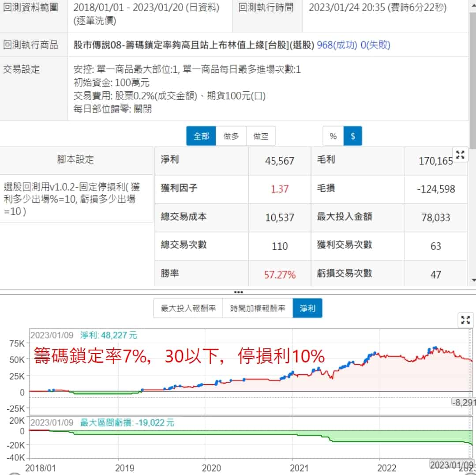Image resolution: width=476 pixels, height=475 pixels.
Task: Click the 獲利因子 value 1.37
Action: 280,188
